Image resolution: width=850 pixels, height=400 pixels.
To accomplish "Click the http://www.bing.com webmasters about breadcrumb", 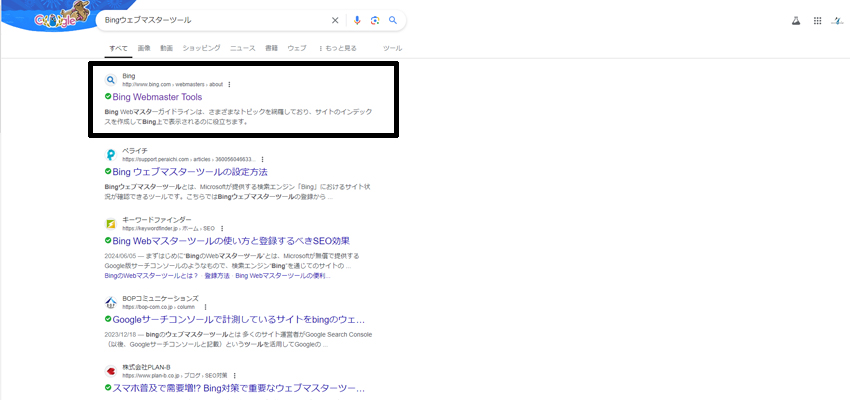I will pyautogui.click(x=172, y=85).
